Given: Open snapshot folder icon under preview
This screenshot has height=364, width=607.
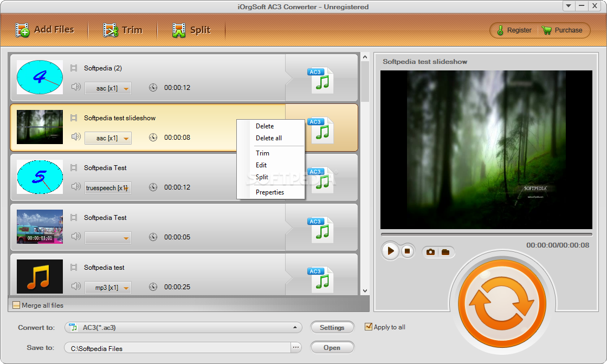Looking at the screenshot, I should (445, 252).
